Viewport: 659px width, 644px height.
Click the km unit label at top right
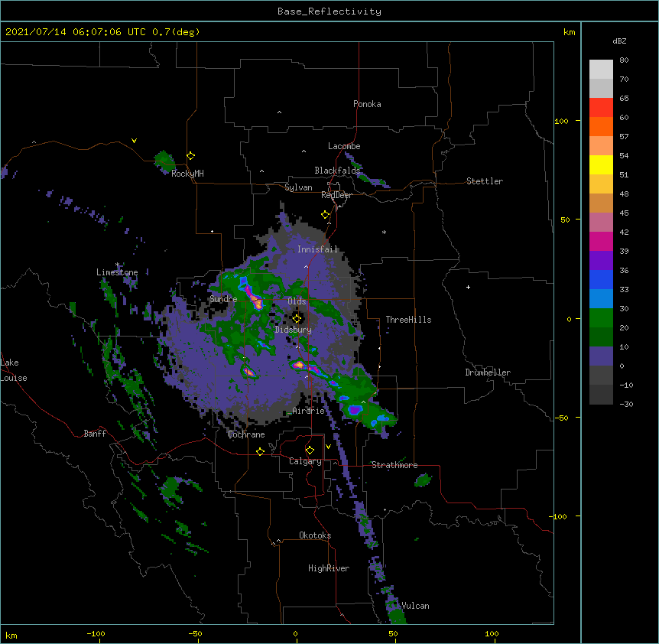pos(569,32)
